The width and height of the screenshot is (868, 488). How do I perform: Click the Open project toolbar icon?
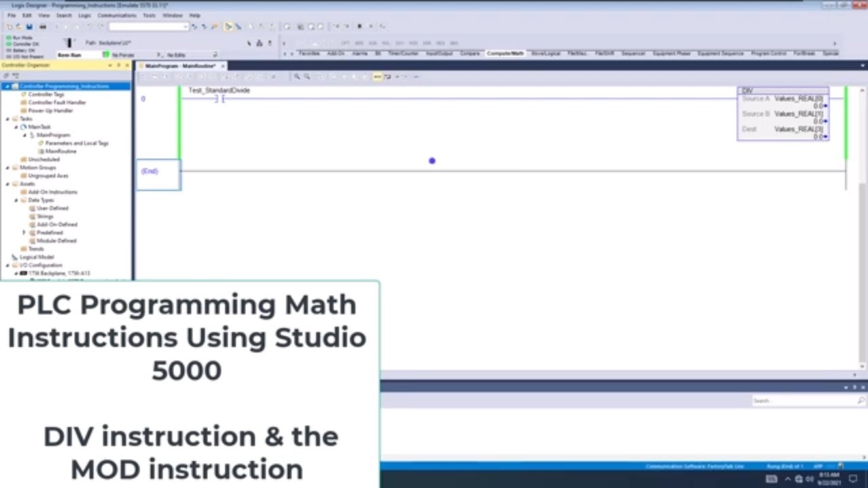tap(19, 26)
